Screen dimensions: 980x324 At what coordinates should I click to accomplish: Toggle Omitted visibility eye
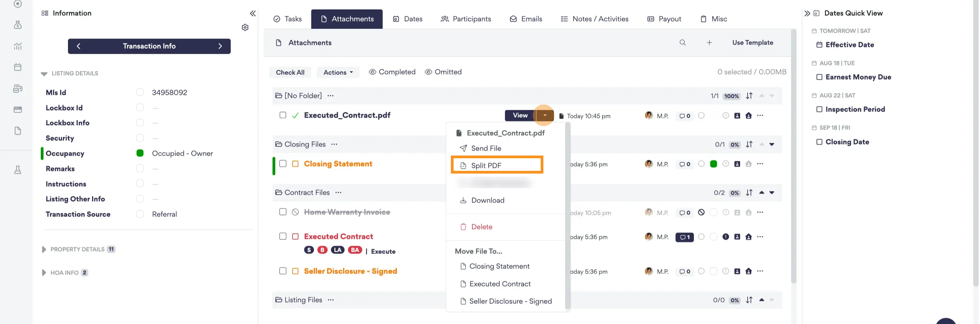[428, 72]
